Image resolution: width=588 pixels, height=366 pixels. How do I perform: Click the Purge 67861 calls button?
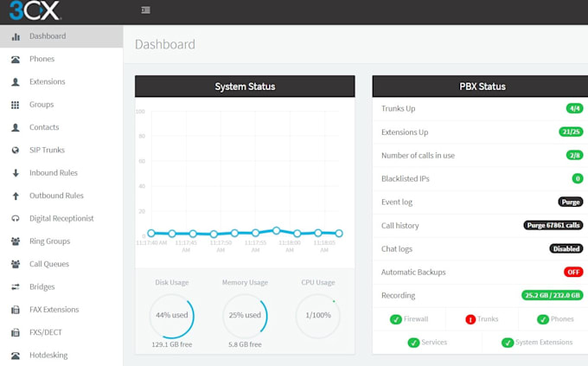click(553, 225)
